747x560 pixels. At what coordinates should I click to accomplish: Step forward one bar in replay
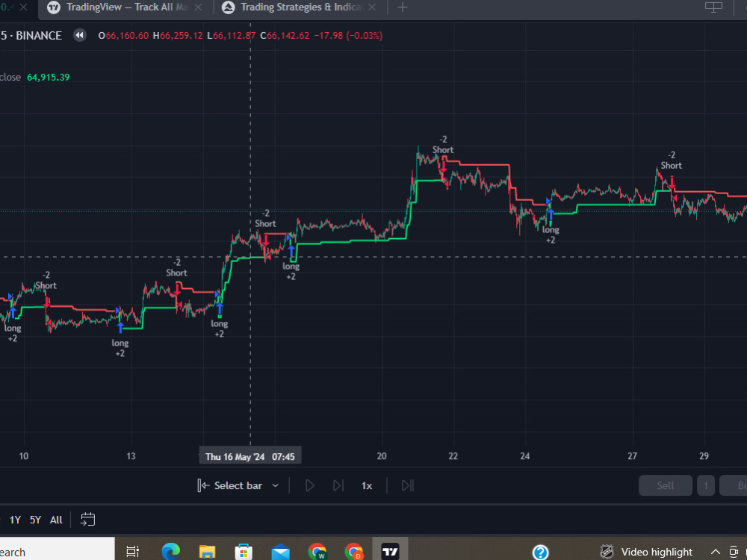(x=338, y=485)
